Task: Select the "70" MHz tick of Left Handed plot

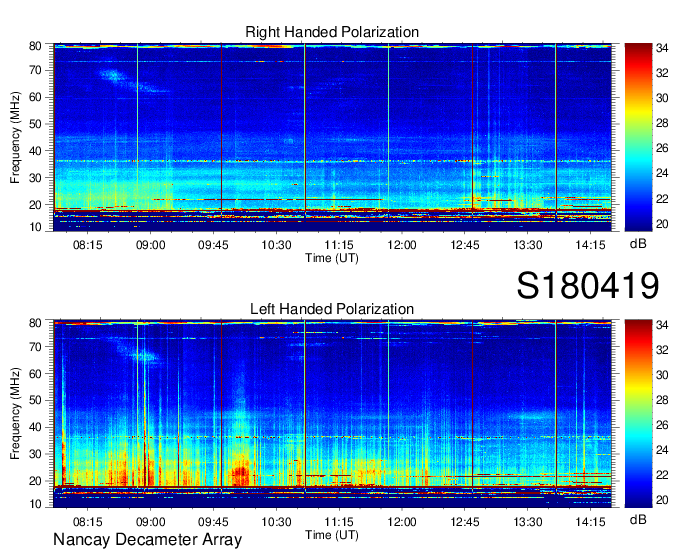Action: [36, 347]
